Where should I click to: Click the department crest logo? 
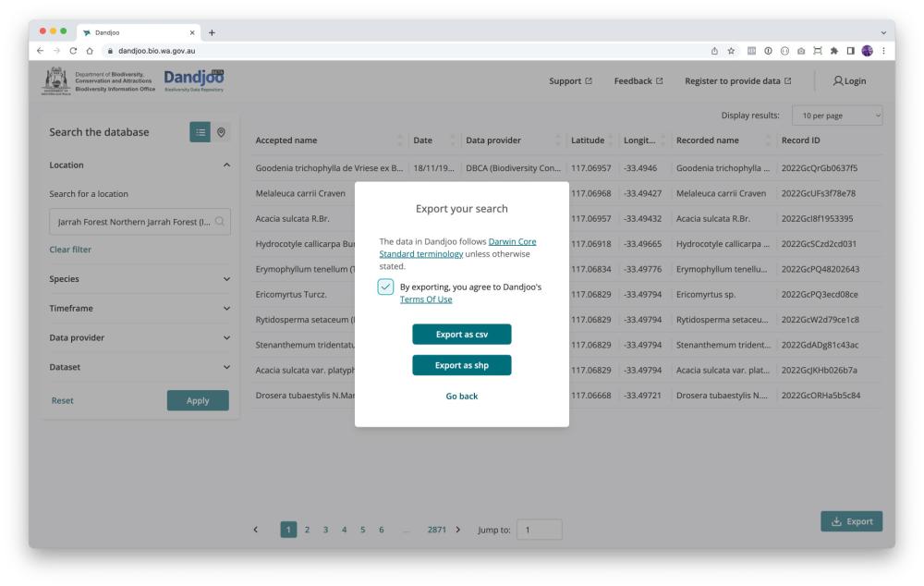[56, 80]
